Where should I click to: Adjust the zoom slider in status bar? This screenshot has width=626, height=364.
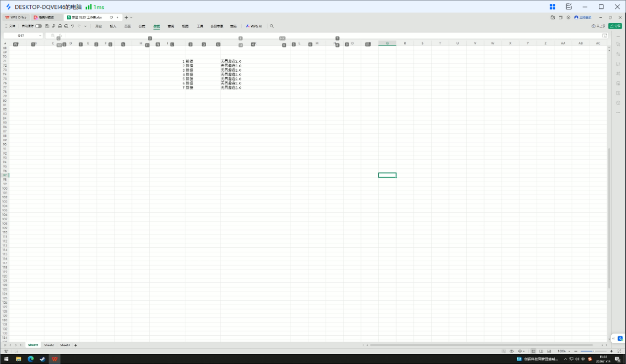[x=593, y=351]
